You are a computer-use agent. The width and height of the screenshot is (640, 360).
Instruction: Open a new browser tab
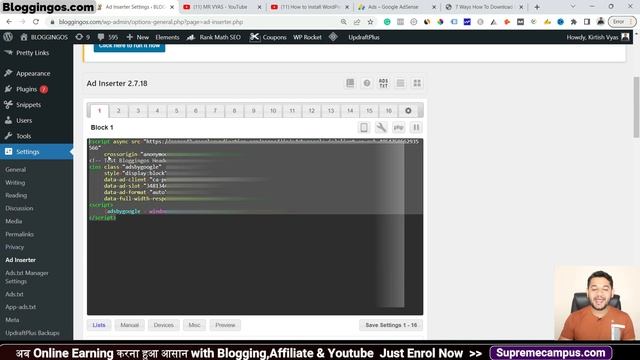[x=537, y=7]
